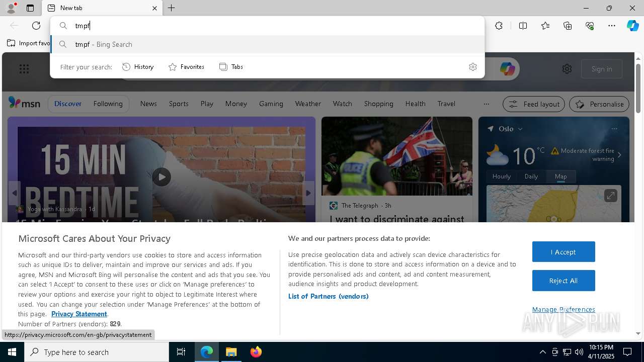Expand more MSN categories ellipsis
Image resolution: width=644 pixels, height=362 pixels.
(486, 104)
